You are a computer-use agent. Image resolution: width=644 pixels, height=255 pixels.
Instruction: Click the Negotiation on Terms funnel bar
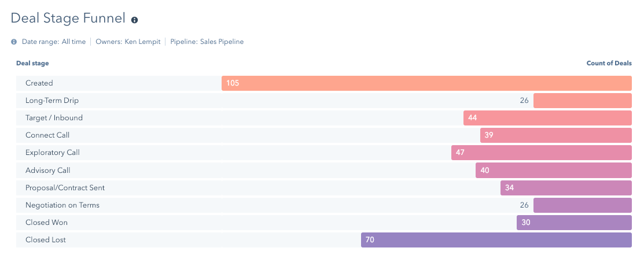point(582,205)
